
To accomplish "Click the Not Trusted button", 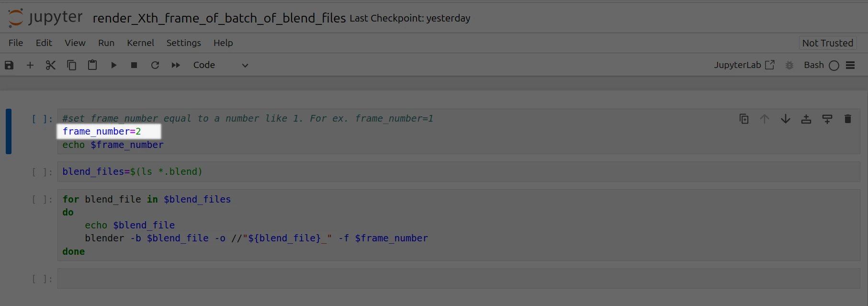I will click(x=827, y=43).
